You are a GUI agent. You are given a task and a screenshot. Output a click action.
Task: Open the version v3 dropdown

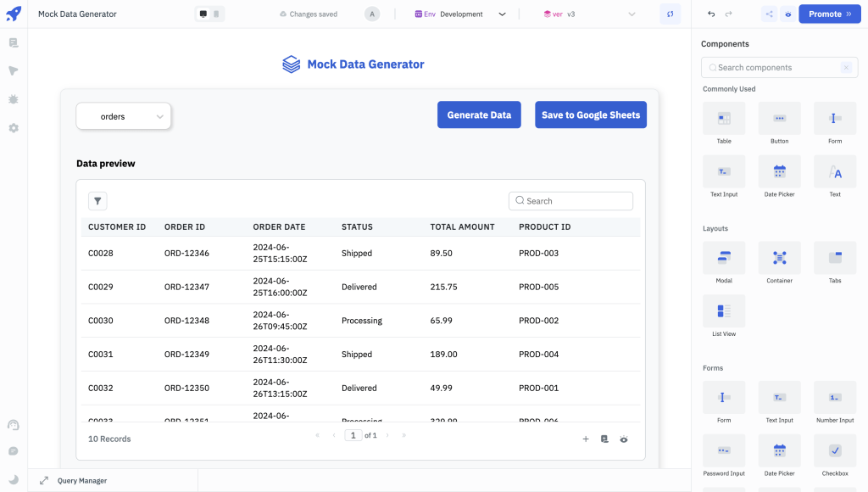[632, 14]
